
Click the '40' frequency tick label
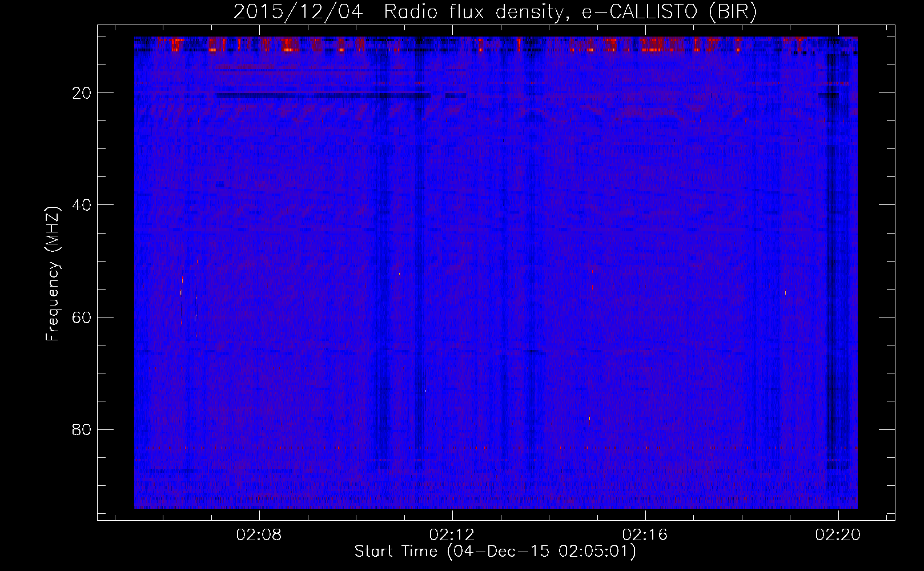[82, 205]
